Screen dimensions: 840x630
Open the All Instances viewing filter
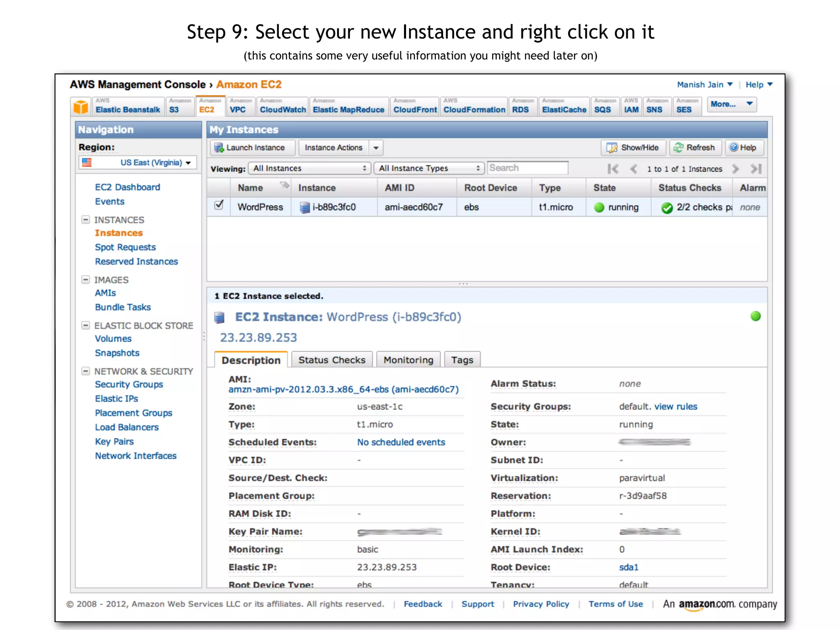(309, 168)
